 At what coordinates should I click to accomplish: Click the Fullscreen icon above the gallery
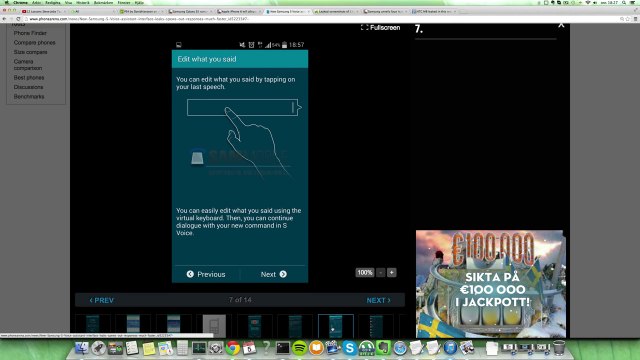pos(364,27)
